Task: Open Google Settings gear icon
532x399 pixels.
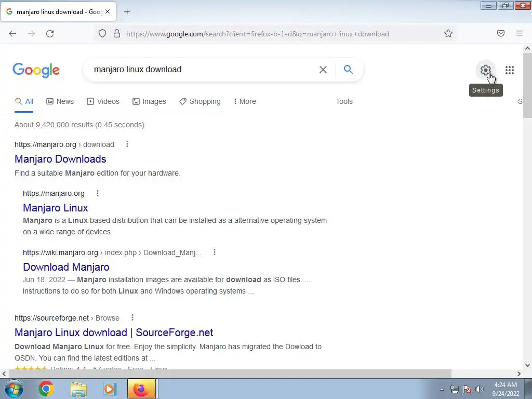Action: click(x=486, y=70)
